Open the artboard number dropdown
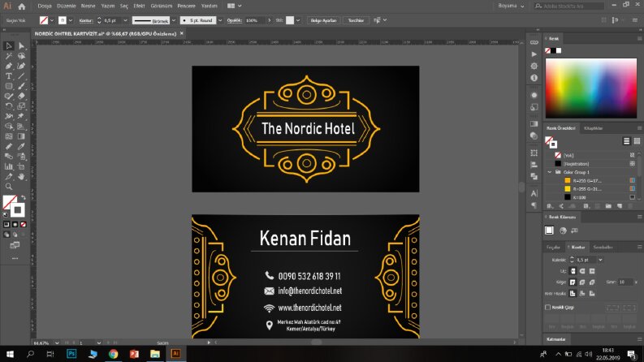This screenshot has width=644, height=362. coord(98,343)
